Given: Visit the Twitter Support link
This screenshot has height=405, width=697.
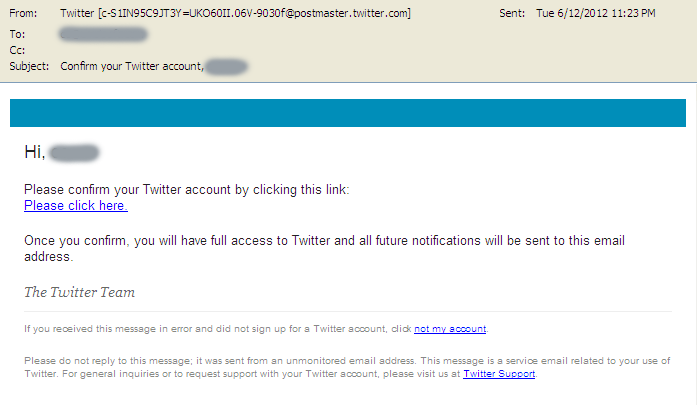Looking at the screenshot, I should pyautogui.click(x=499, y=374).
